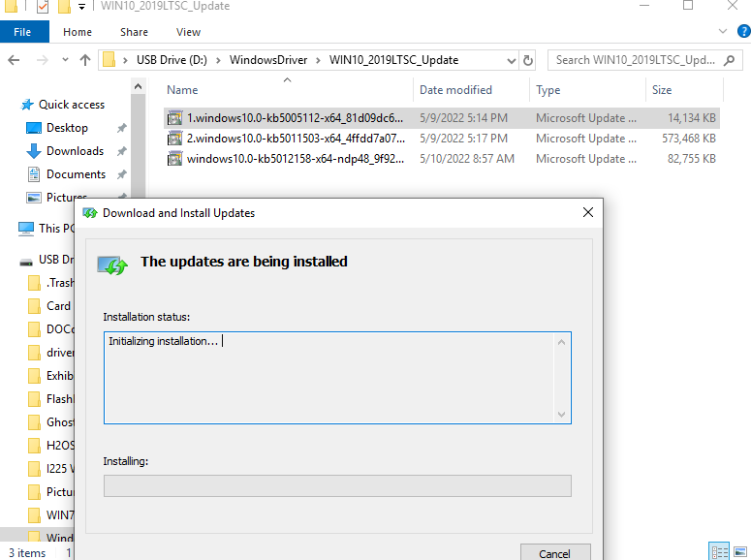Click the Properties checkmark toolbar icon
Screen dimensions: 751x560
(43, 6)
